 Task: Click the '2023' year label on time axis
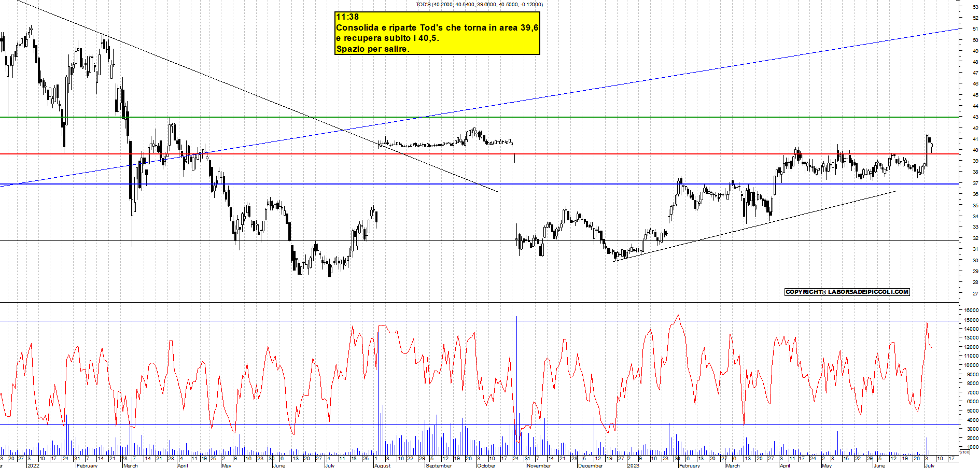pos(633,465)
